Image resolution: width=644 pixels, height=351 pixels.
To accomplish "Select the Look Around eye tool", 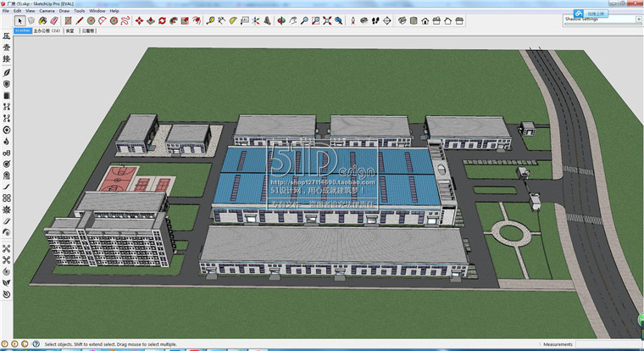I will point(364,20).
